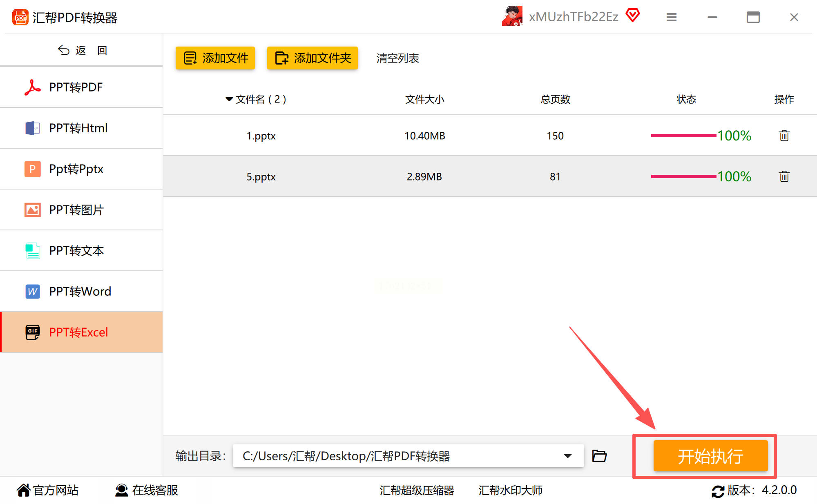Choose PPT转图片 from the sidebar

click(76, 210)
